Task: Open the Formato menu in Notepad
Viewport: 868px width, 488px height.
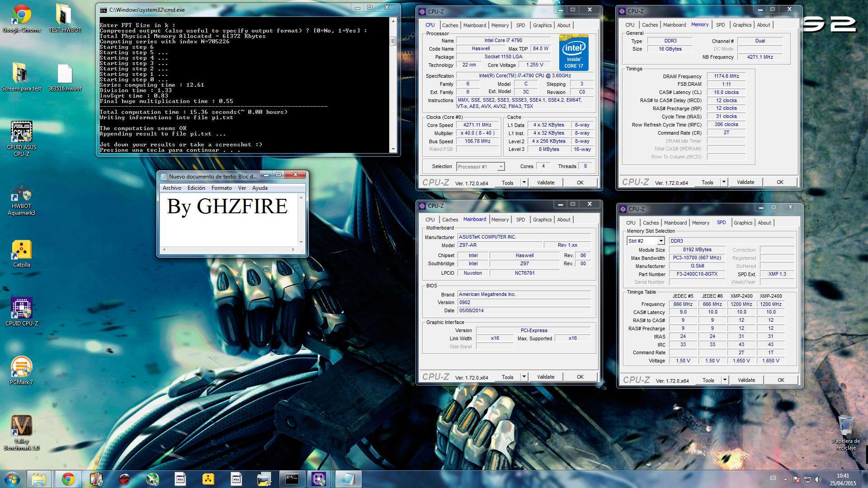Action: pyautogui.click(x=222, y=188)
